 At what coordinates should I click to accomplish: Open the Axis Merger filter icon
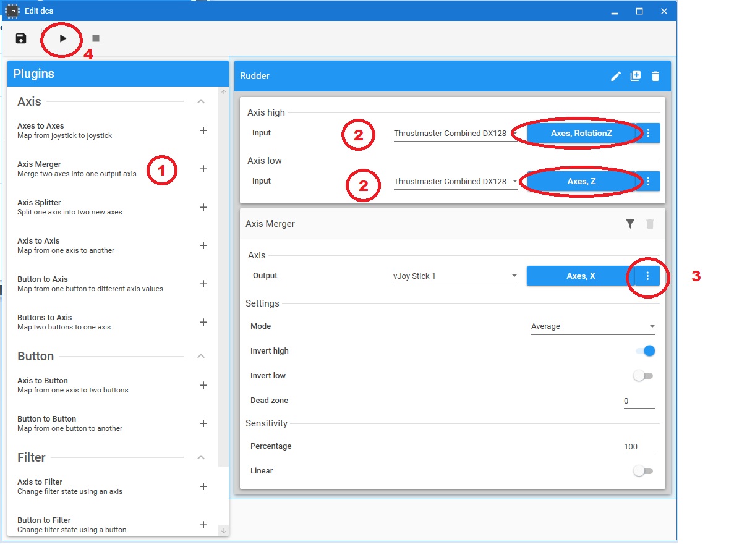(630, 224)
